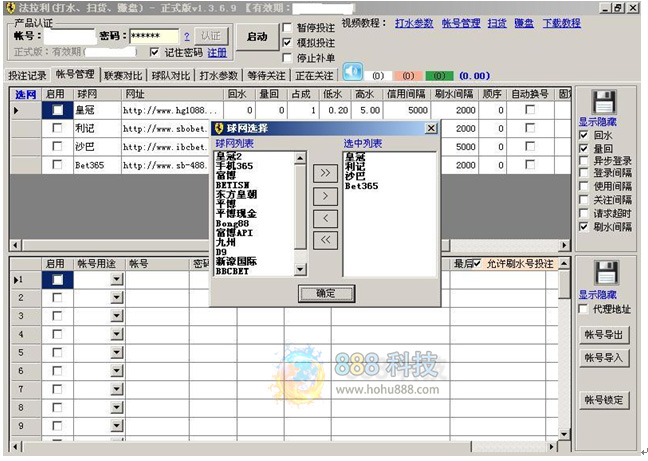648x461 pixels.
Task: Check 自动换号 for the 皇冠 row
Action: tap(530, 109)
